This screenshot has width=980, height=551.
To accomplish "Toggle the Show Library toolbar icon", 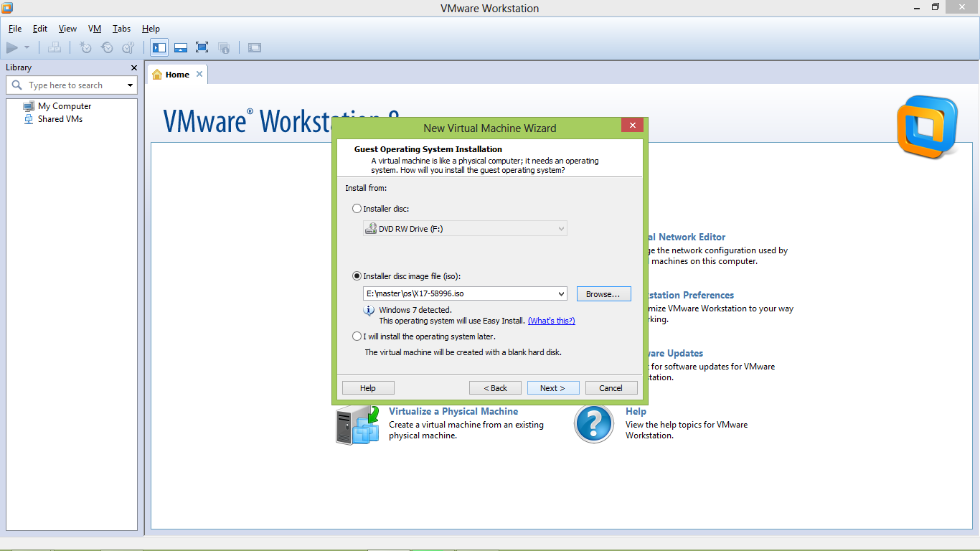I will 159,47.
